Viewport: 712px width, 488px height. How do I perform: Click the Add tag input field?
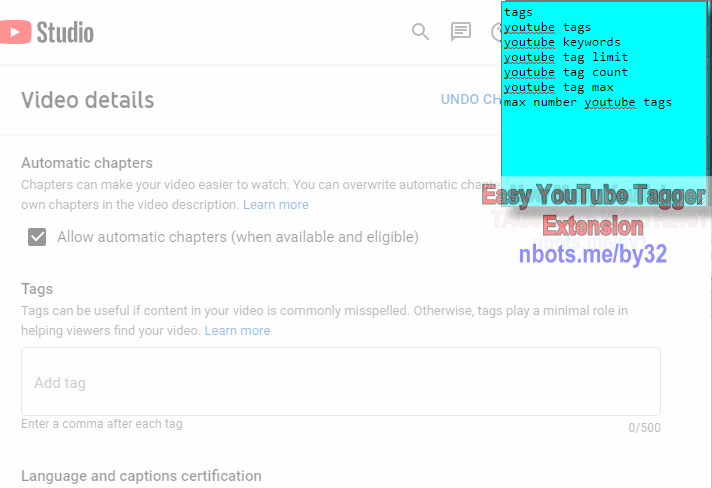[341, 382]
